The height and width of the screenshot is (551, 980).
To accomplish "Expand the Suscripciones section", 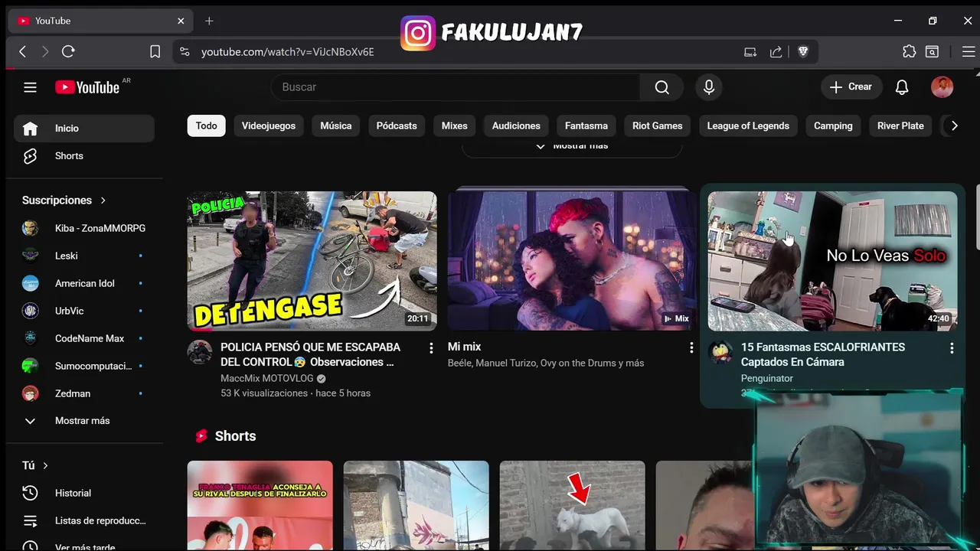I will point(64,201).
